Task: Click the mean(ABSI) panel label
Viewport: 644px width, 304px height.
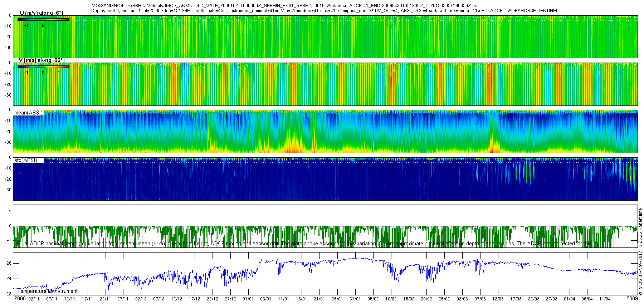Action: point(28,113)
